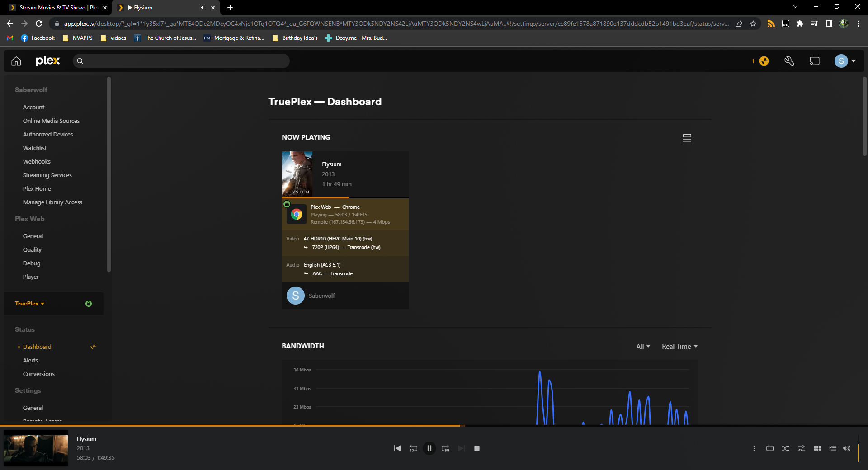The height and width of the screenshot is (470, 868).
Task: Toggle shuffle in the player bar
Action: [x=786, y=448]
